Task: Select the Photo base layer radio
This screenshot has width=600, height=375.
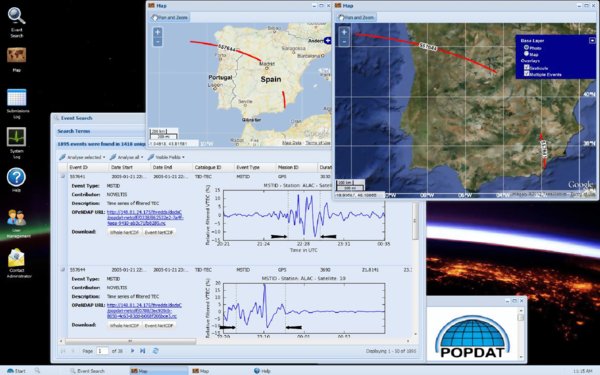Action: (527, 47)
